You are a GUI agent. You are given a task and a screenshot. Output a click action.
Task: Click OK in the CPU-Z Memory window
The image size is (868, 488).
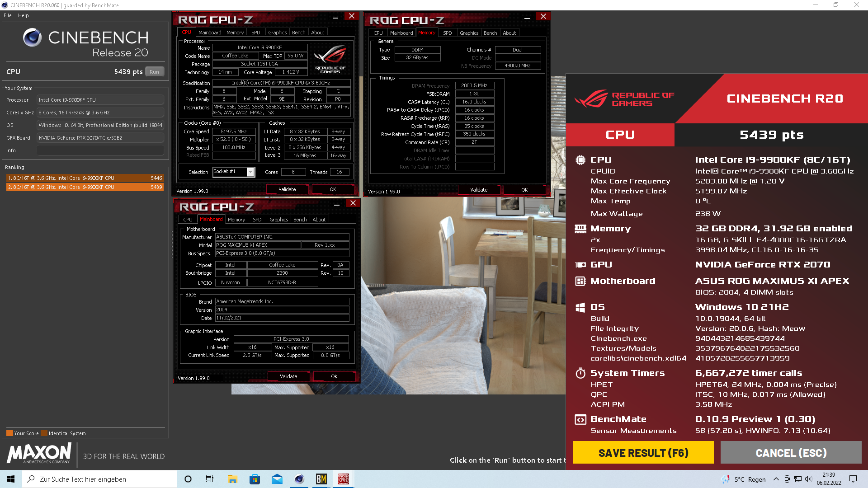(x=524, y=190)
